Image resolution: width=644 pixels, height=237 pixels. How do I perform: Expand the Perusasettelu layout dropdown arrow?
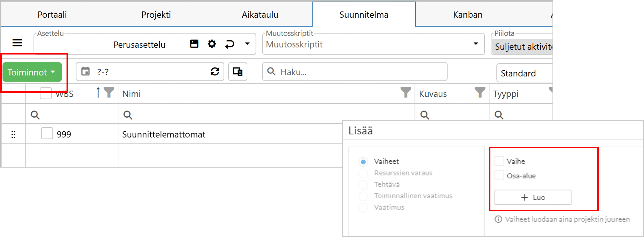[247, 44]
